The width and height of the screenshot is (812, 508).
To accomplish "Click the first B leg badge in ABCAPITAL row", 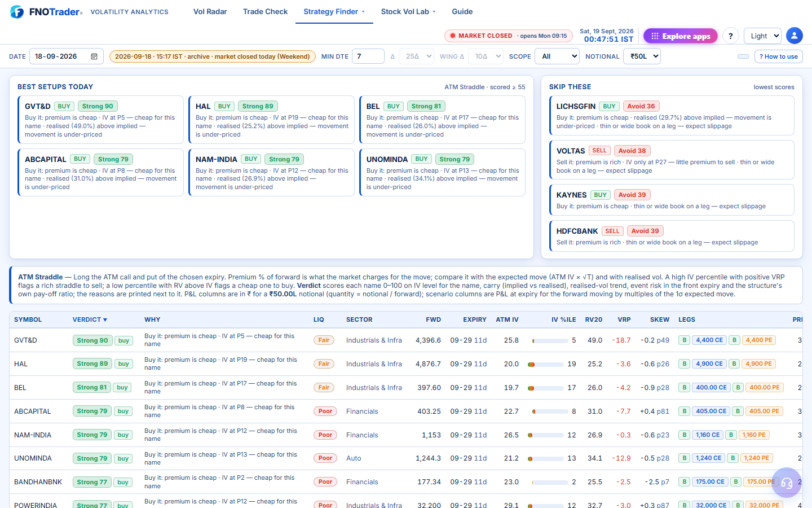I will point(684,411).
